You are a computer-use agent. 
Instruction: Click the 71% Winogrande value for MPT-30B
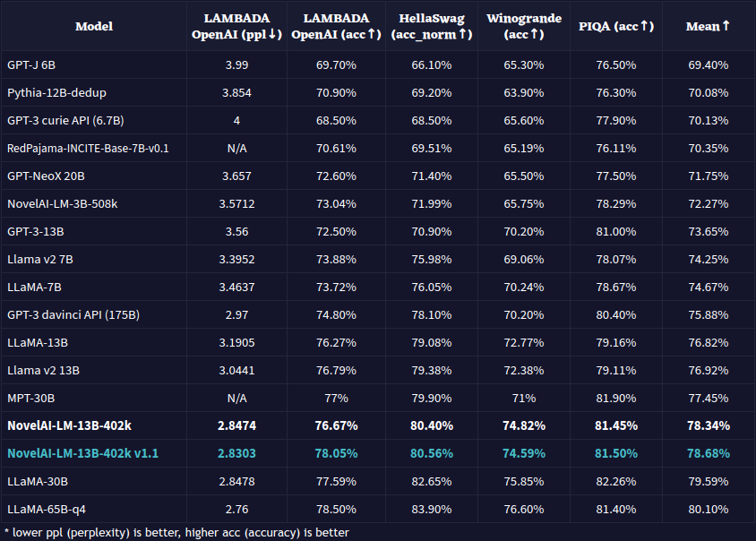click(524, 399)
